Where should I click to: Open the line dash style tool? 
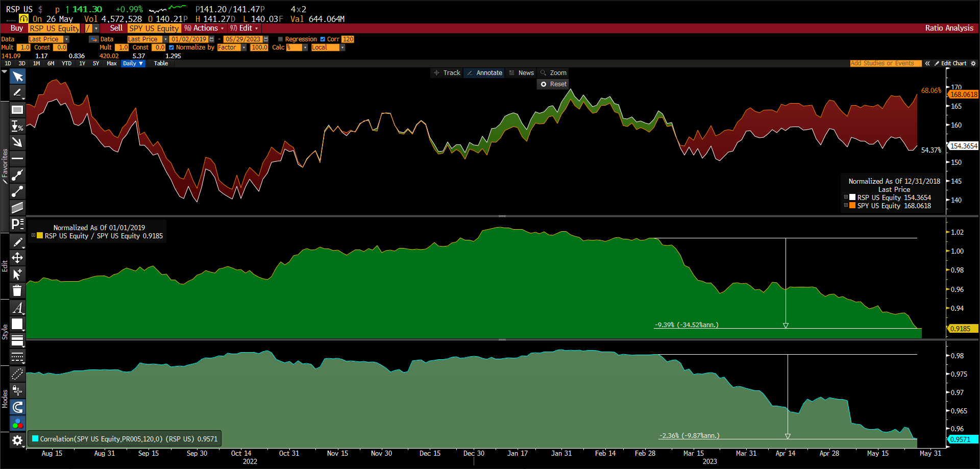pyautogui.click(x=17, y=357)
